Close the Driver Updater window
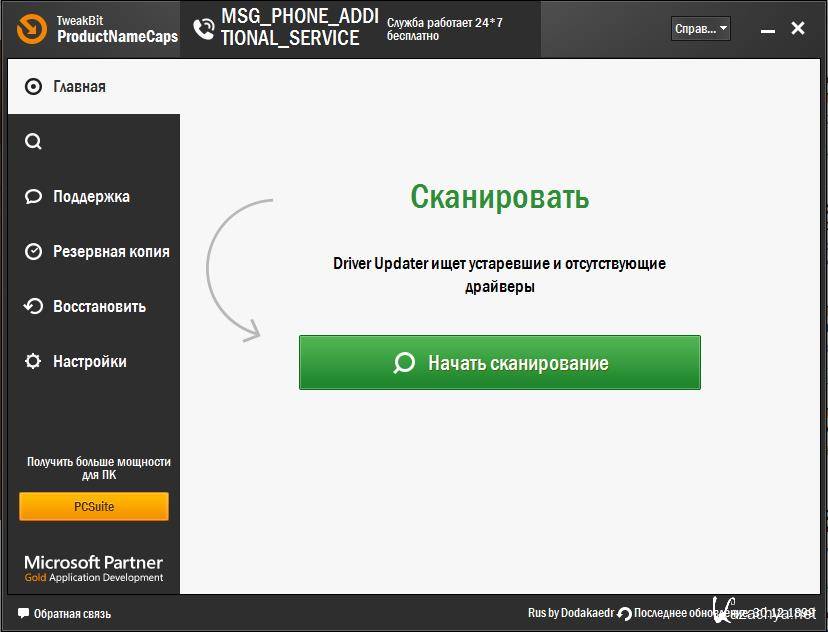The width and height of the screenshot is (828, 632). click(x=798, y=29)
